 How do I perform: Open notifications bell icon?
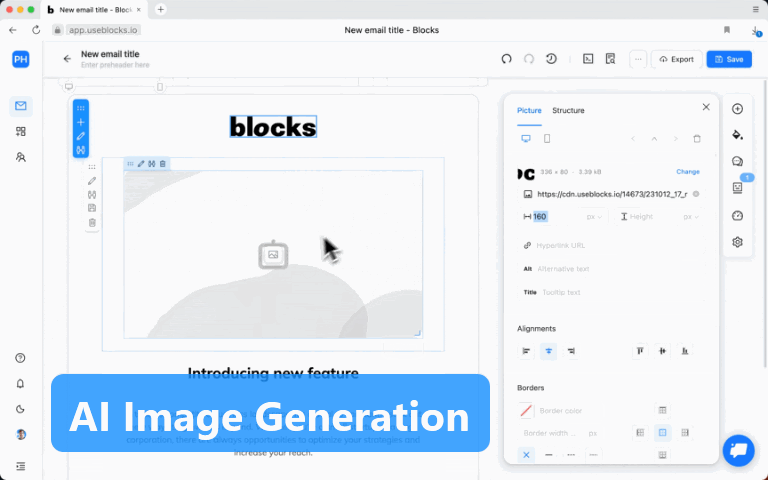pyautogui.click(x=20, y=384)
